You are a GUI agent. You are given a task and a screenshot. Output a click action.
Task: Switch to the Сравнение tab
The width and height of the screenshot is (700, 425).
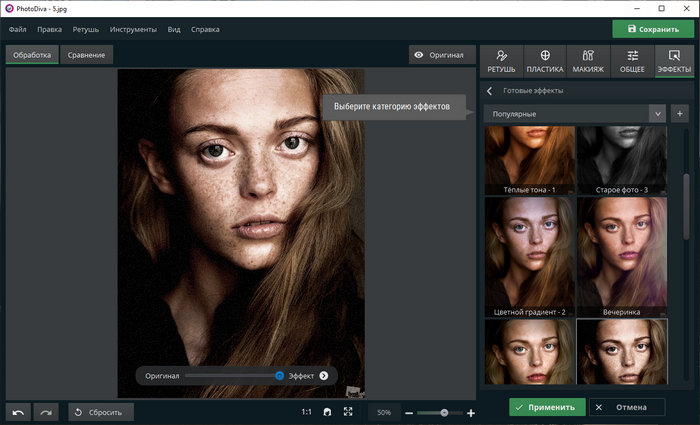(x=84, y=55)
